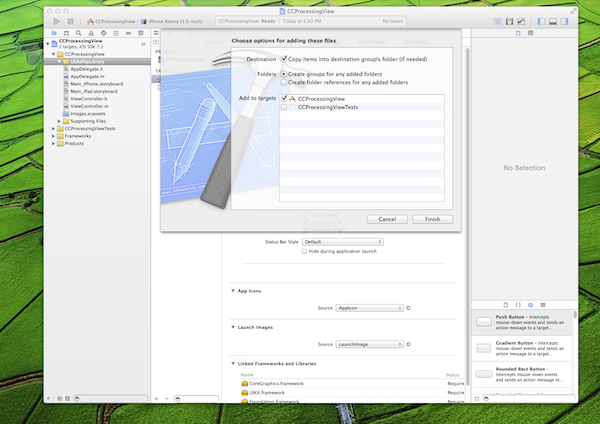
Task: Open the Status Bar Style dropdown
Action: (342, 242)
